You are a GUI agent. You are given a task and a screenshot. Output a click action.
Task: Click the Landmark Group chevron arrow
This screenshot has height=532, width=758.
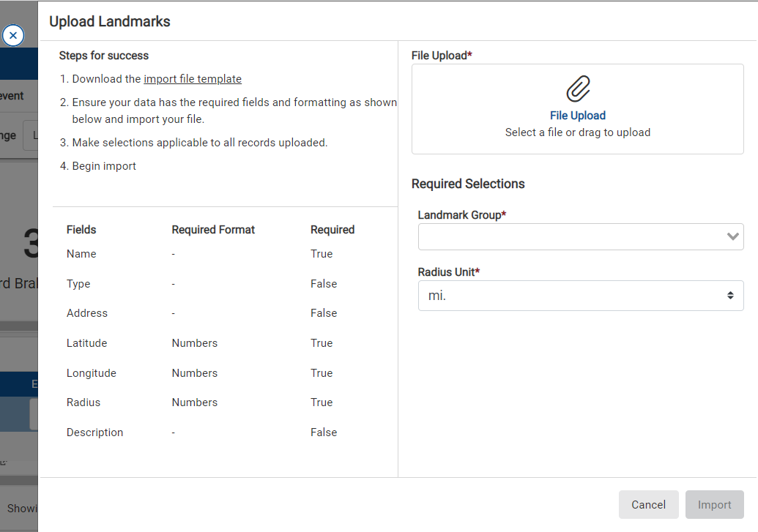pyautogui.click(x=733, y=236)
